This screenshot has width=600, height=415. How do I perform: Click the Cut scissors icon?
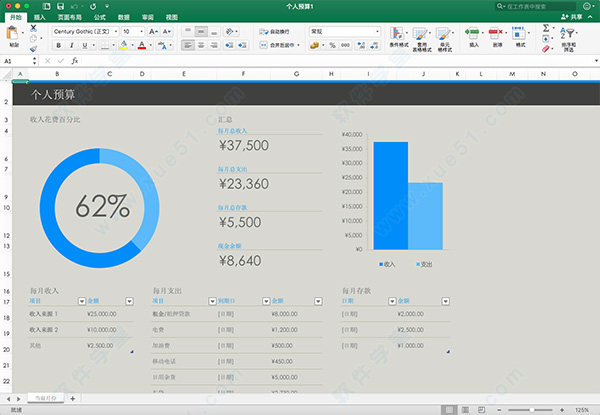pyautogui.click(x=33, y=27)
